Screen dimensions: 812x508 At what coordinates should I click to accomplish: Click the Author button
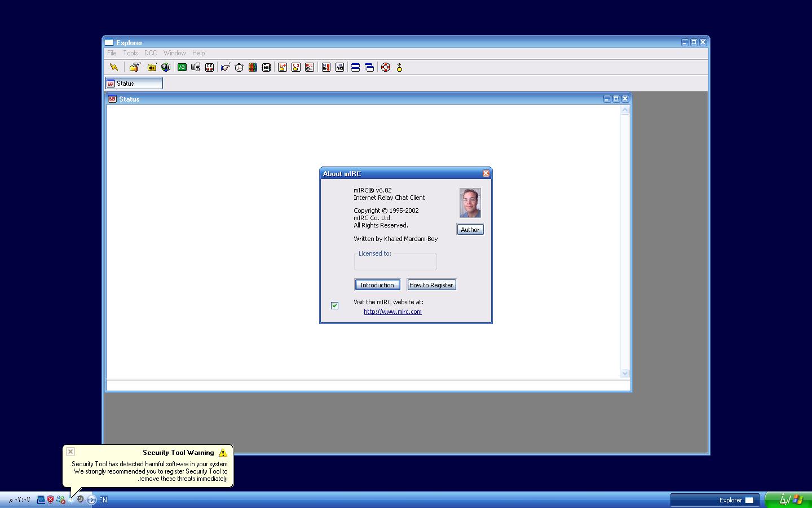(470, 229)
